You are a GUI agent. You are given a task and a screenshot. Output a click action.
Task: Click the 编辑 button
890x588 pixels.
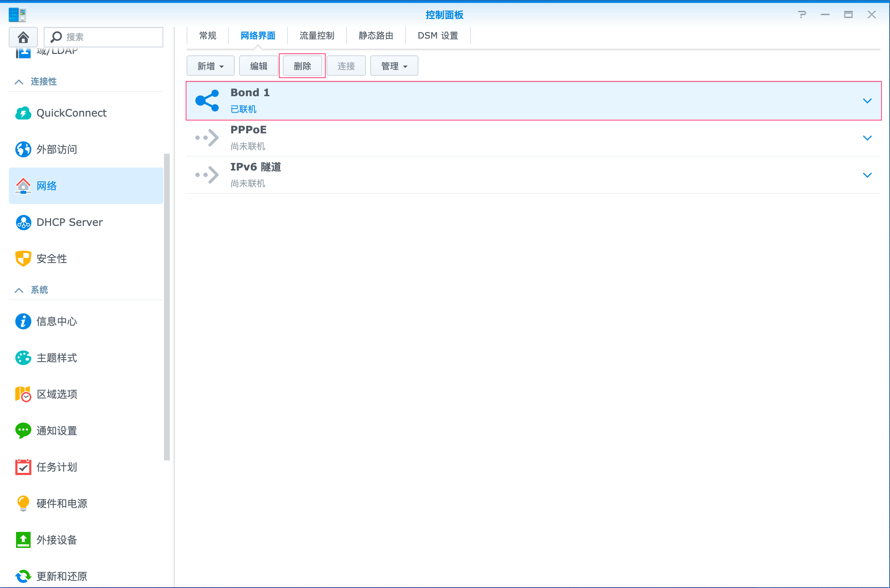259,66
